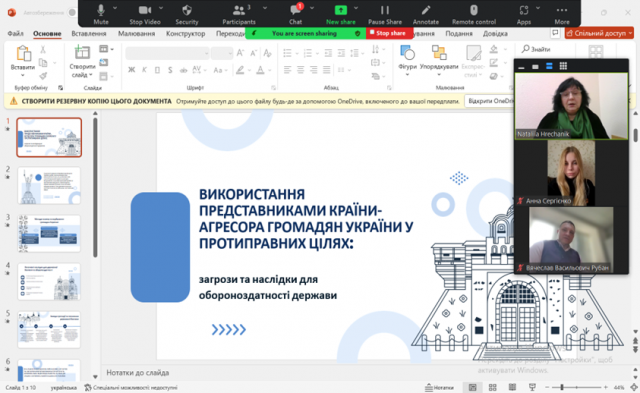Expand Stop Video options arrow

click(161, 8)
